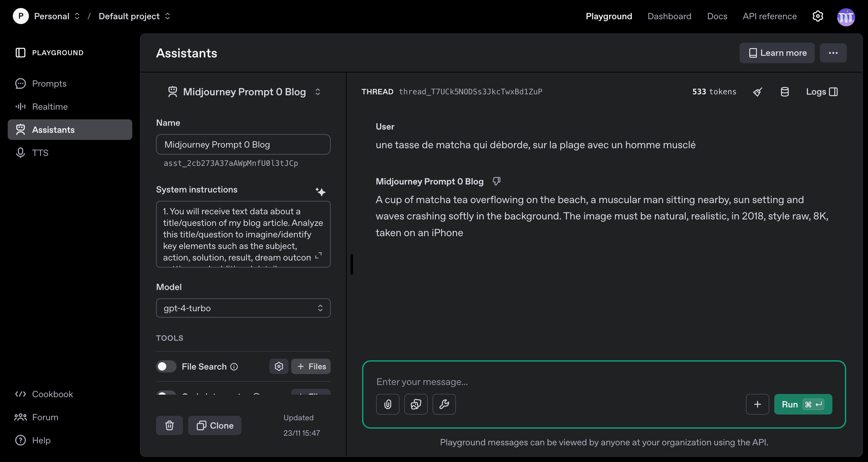
Task: Click the Enter your message input
Action: 603,381
